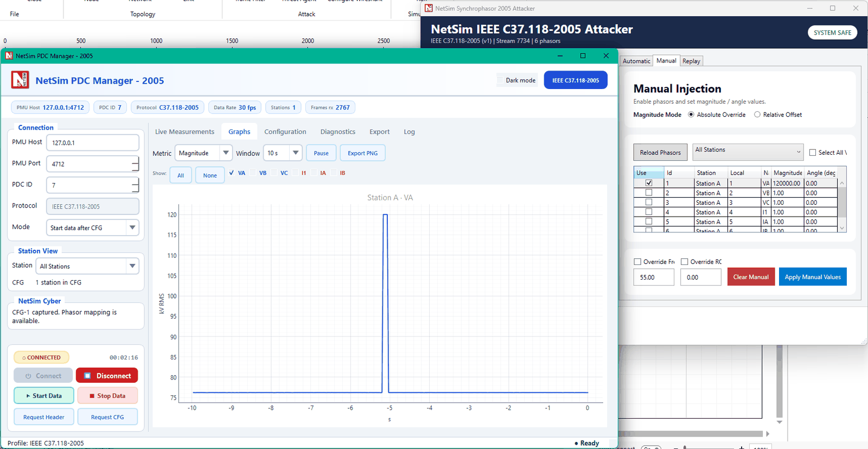Check the Use box for phasor Id 3
868x449 pixels.
649,203
